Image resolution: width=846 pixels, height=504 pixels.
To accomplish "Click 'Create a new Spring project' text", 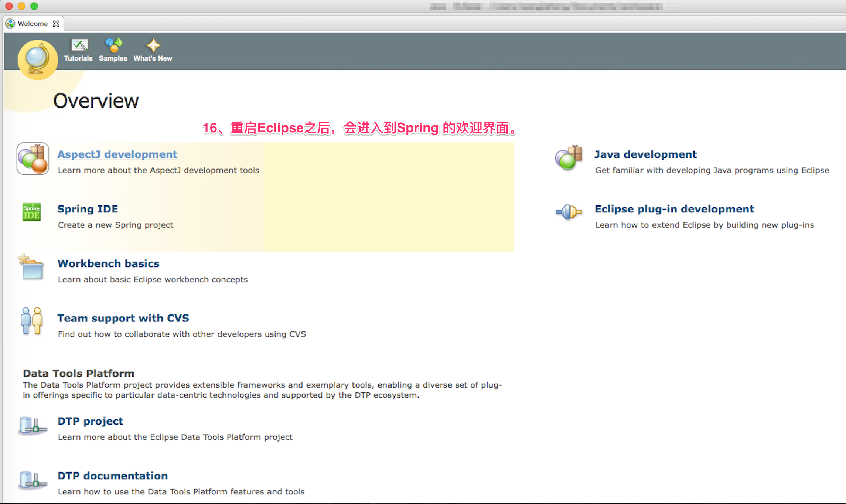I will click(x=116, y=225).
